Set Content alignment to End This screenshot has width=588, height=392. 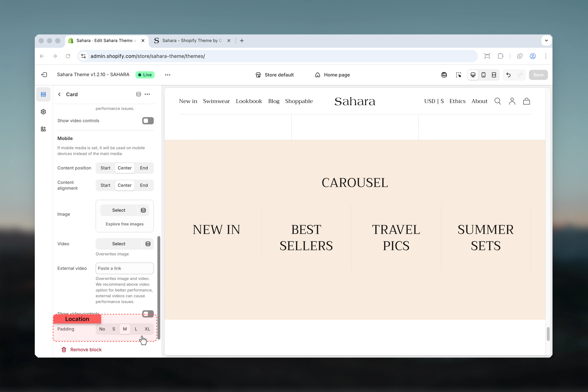point(144,185)
